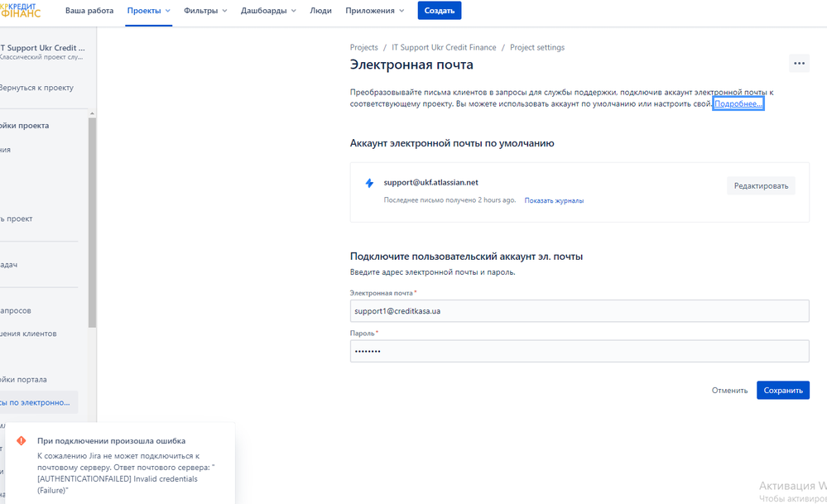The image size is (827, 504).
Task: Select the sidebar item ending in проект
Action: (17, 218)
